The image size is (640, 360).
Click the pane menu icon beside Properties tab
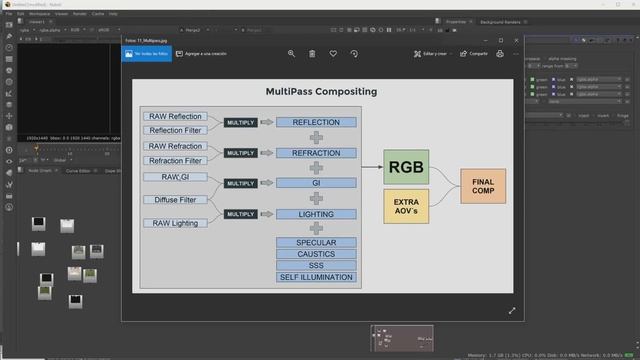click(438, 21)
